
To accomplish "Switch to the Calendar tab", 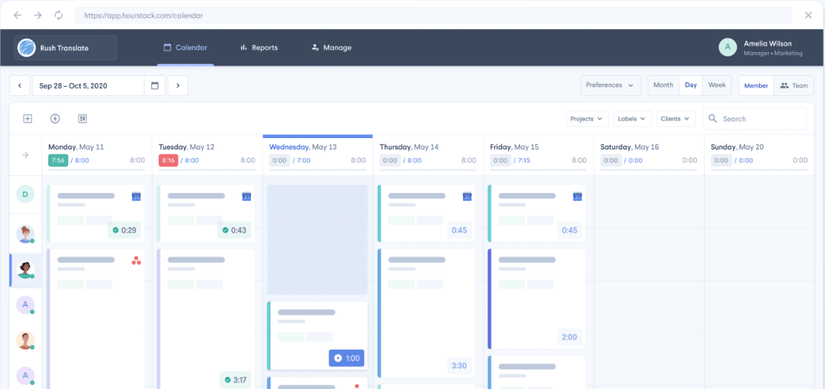I will [x=185, y=47].
